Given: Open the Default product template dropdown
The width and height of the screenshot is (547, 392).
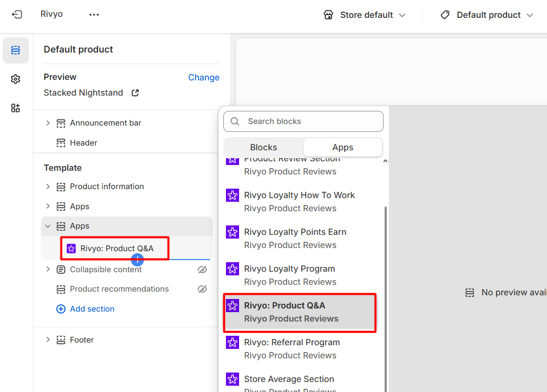Looking at the screenshot, I should pos(487,15).
